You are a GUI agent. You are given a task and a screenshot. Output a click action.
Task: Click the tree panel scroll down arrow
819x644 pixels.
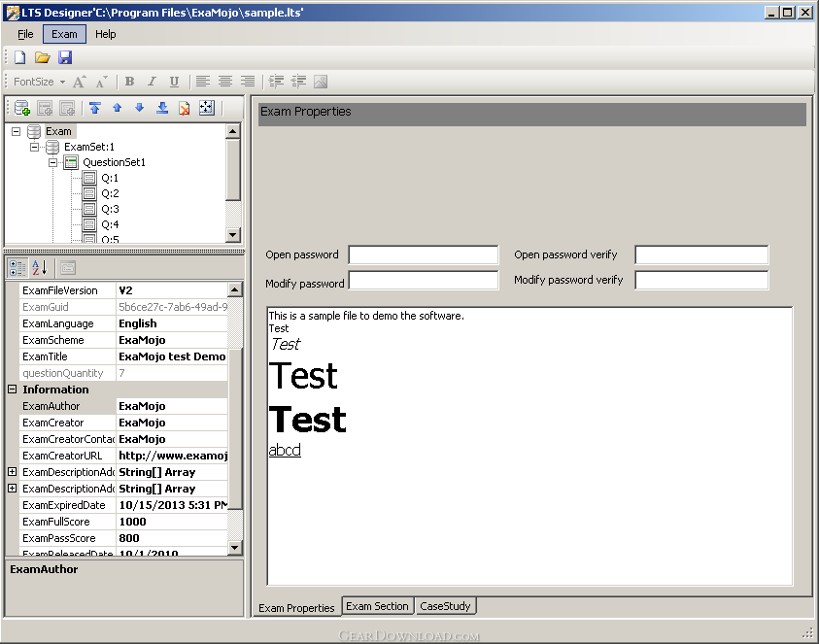(233, 234)
